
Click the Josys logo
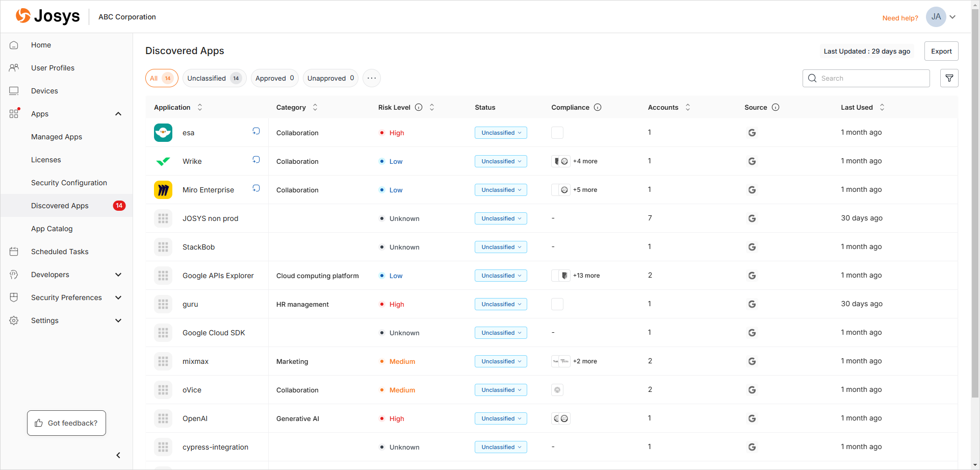47,16
